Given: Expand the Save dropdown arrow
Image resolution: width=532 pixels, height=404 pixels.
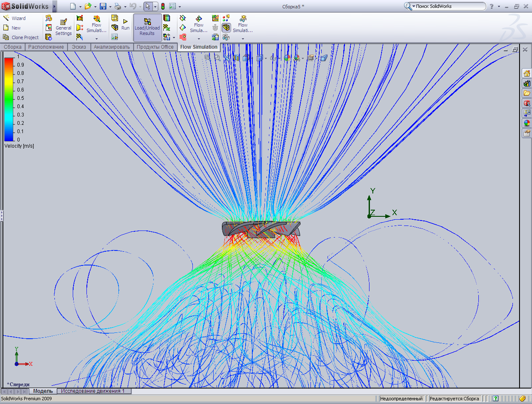Looking at the screenshot, I should pyautogui.click(x=110, y=7).
